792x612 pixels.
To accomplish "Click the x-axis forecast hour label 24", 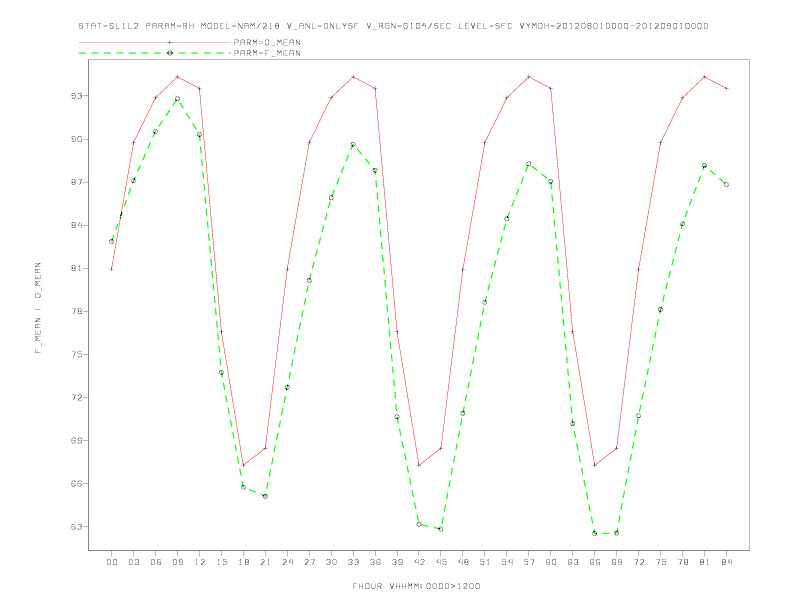I will tap(287, 562).
